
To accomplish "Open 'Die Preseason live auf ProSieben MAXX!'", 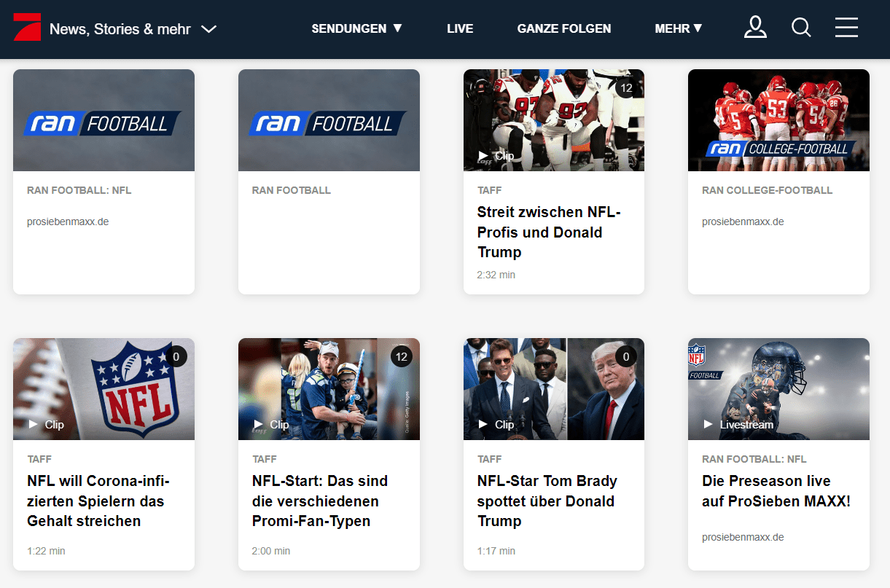I will pos(776,491).
